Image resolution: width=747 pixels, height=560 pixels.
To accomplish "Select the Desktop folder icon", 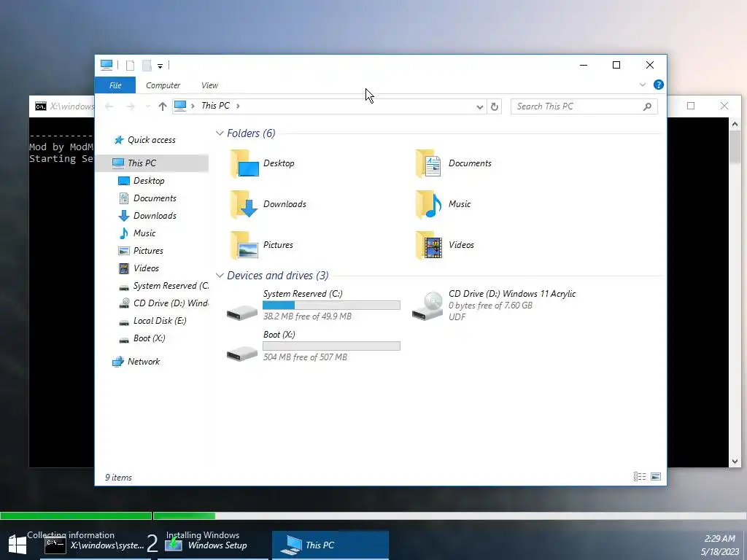I will (x=244, y=163).
